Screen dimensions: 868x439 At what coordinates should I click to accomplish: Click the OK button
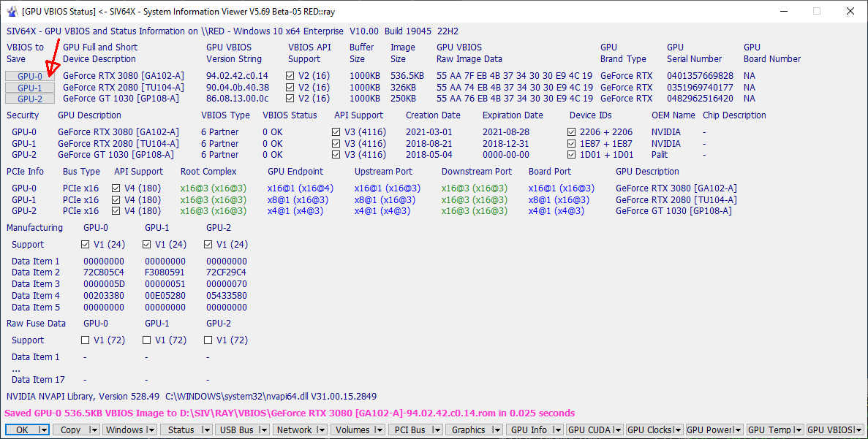pyautogui.click(x=22, y=430)
